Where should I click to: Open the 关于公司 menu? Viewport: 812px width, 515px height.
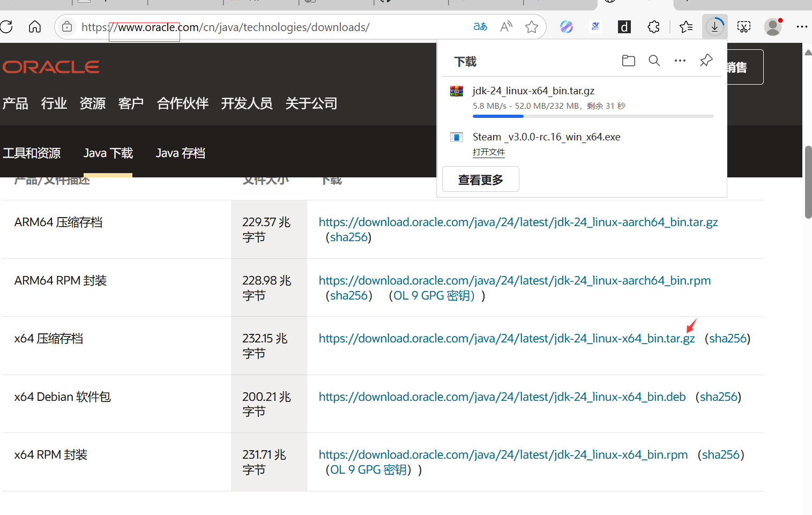pyautogui.click(x=311, y=103)
